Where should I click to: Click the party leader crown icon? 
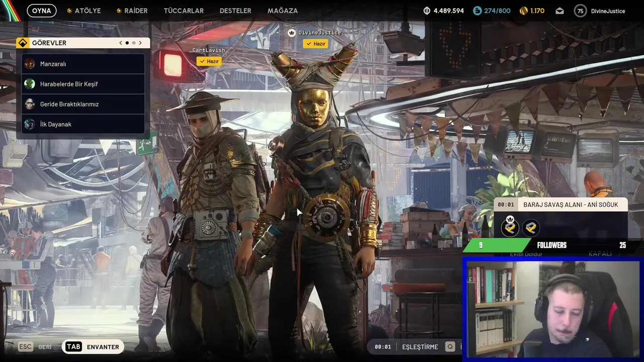[291, 33]
